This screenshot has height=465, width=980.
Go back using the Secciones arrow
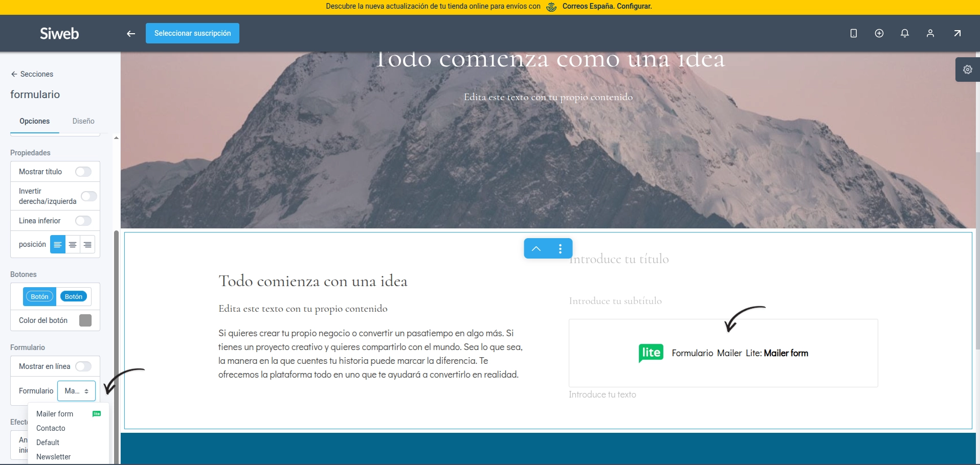14,74
